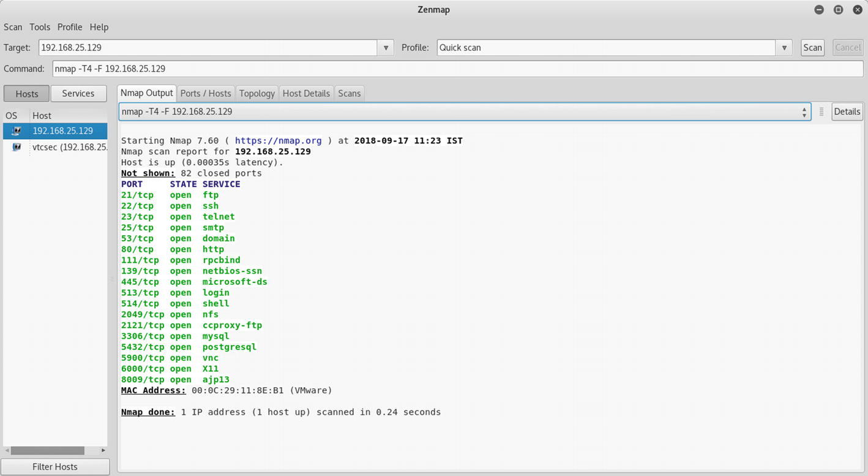Click the 5432/tcp postgresql line
The height and width of the screenshot is (476, 868).
pyautogui.click(x=189, y=347)
